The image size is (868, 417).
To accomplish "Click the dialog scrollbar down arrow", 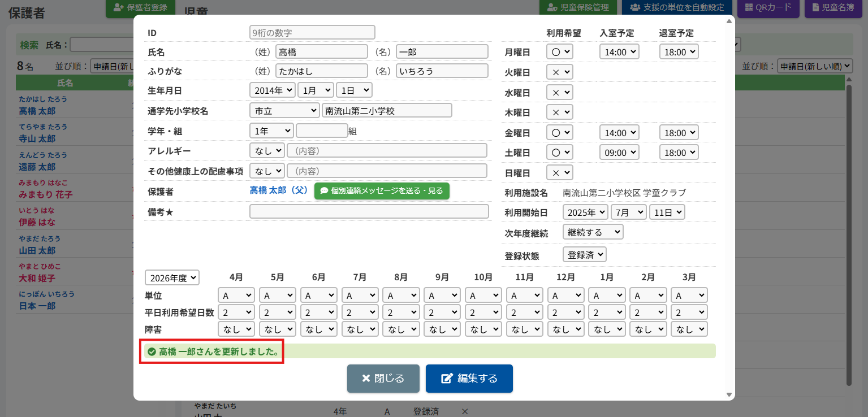I will click(729, 395).
